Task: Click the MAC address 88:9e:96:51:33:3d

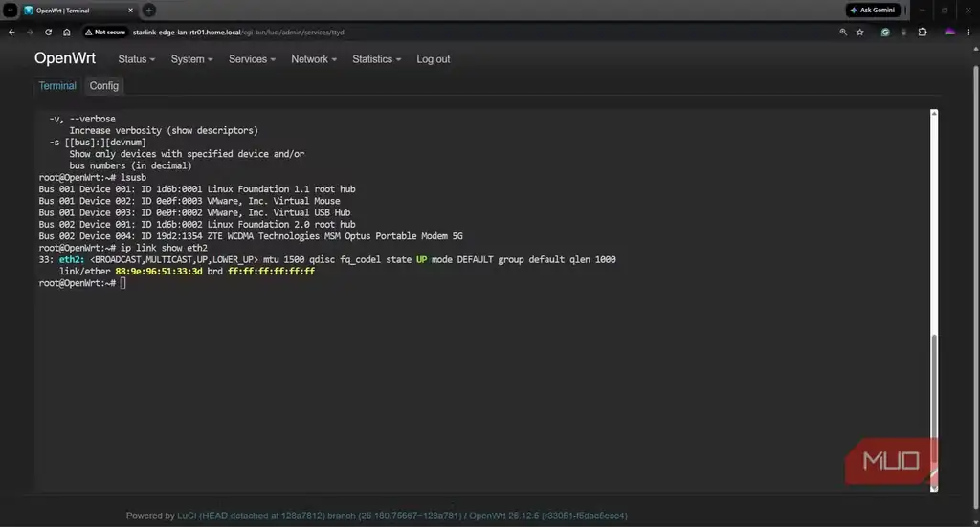Action: coord(159,271)
